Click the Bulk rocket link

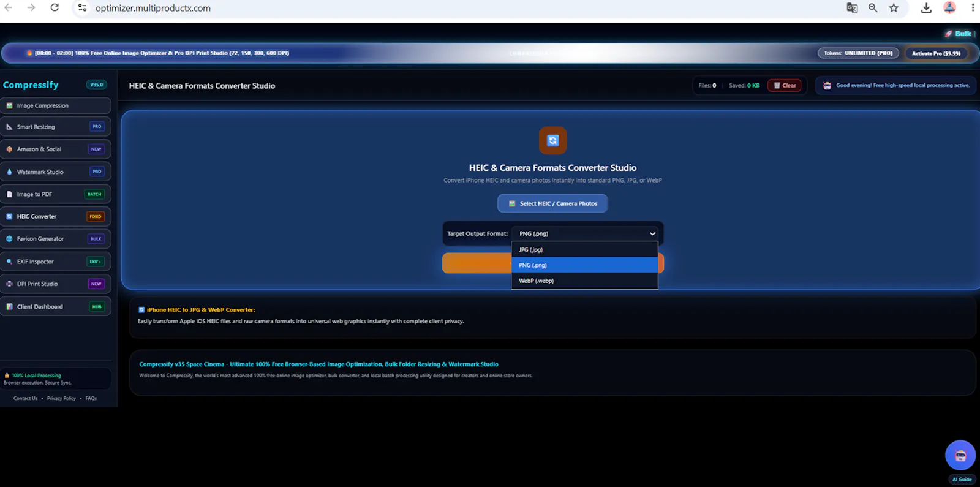958,34
